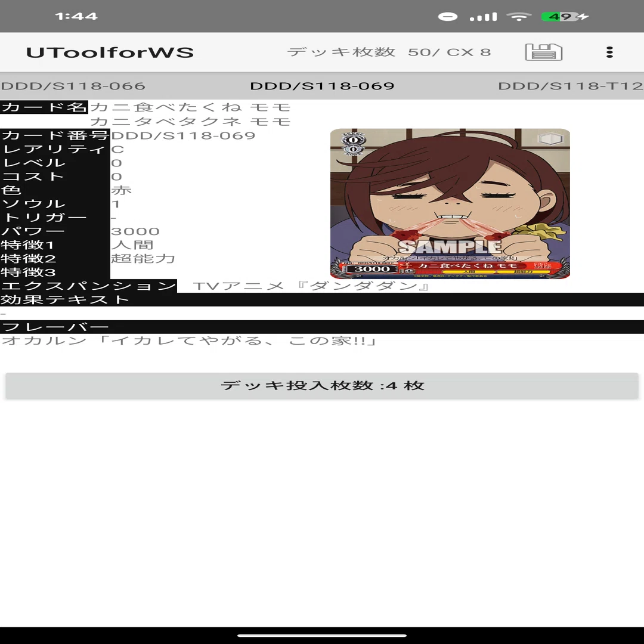The width and height of the screenshot is (644, 644).
Task: Tap card number value DDD/S118-069 in details
Action: (x=183, y=135)
